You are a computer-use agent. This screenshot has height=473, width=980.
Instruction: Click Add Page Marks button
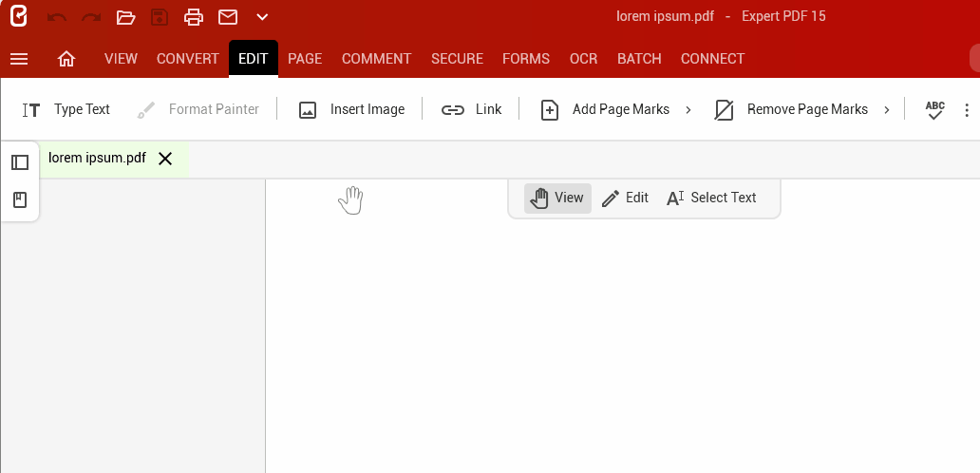[x=604, y=110]
